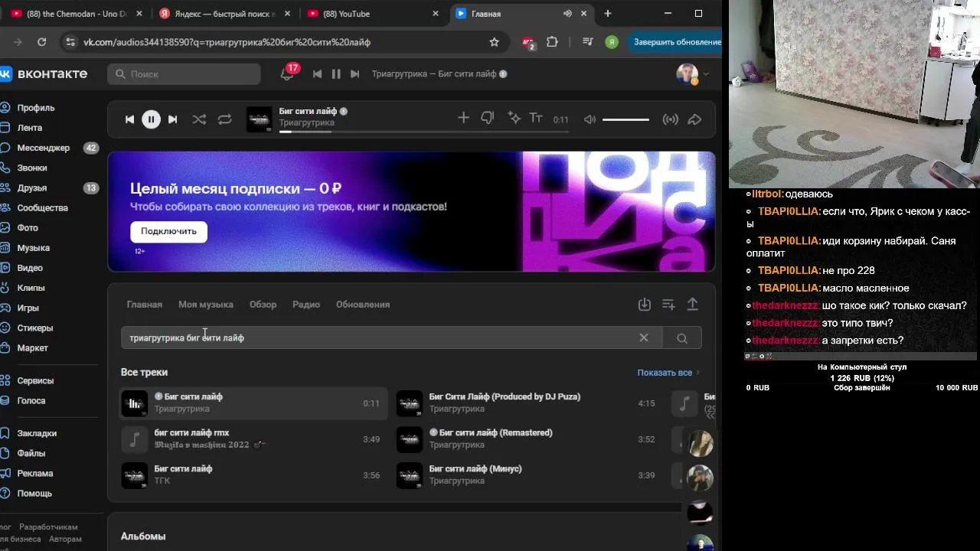Screen dimensions: 980x551
Task: Open Лента in the sidebar
Action: click(30, 128)
